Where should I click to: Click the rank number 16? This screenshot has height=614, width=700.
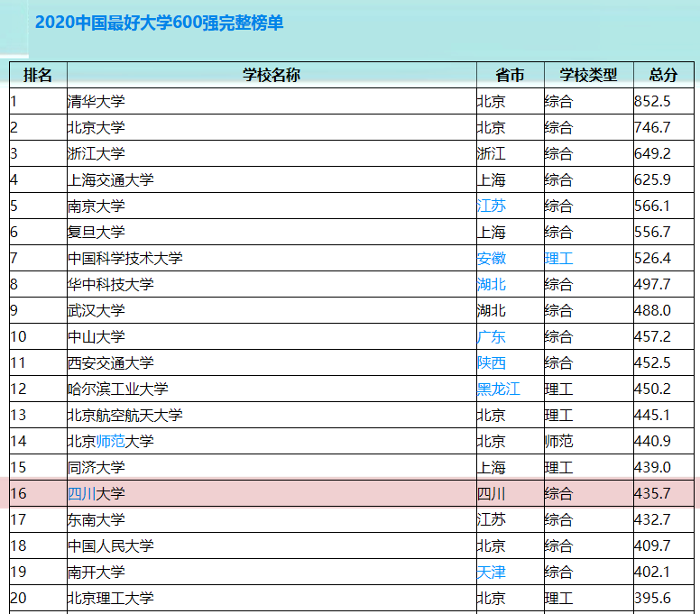point(18,493)
